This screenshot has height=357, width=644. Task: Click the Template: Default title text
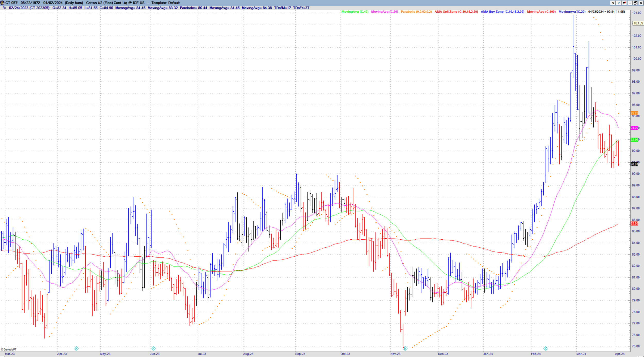(x=165, y=3)
